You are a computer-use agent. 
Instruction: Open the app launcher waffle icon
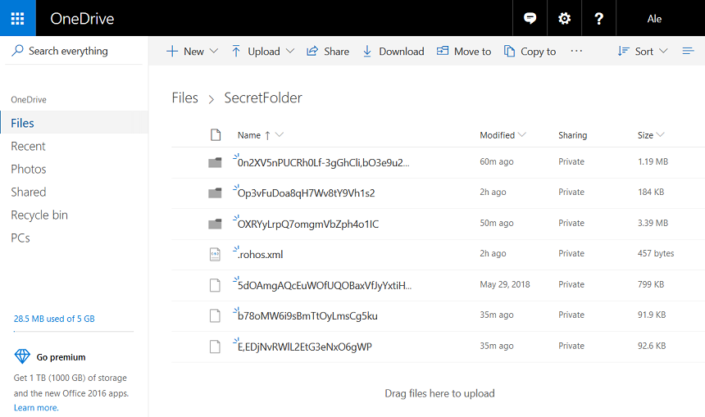18,18
